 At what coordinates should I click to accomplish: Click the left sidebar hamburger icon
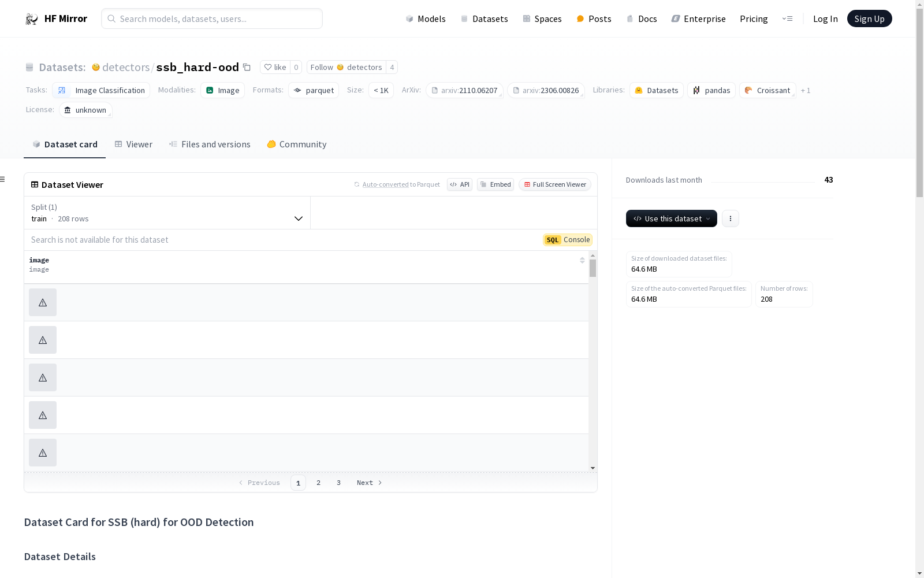point(3,179)
